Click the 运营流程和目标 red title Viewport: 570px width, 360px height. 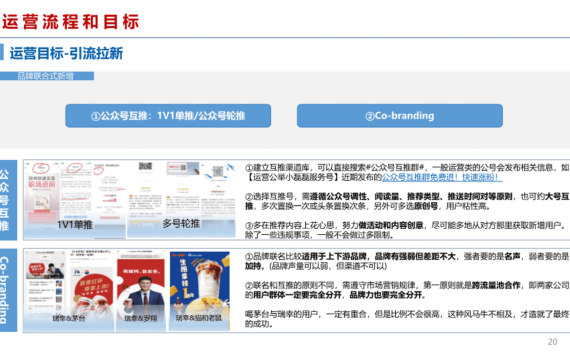(x=70, y=21)
